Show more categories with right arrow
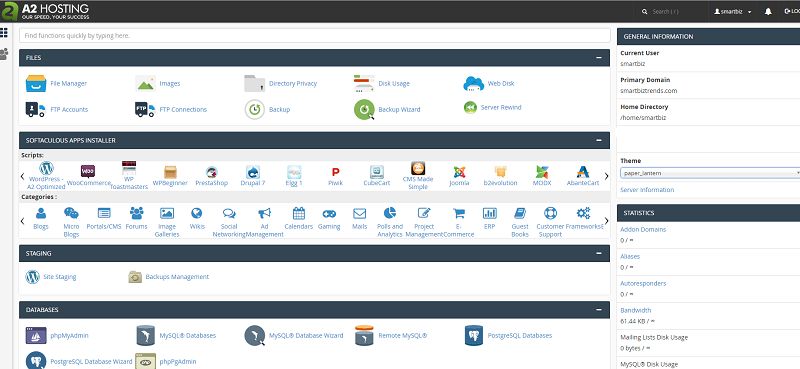 click(606, 221)
